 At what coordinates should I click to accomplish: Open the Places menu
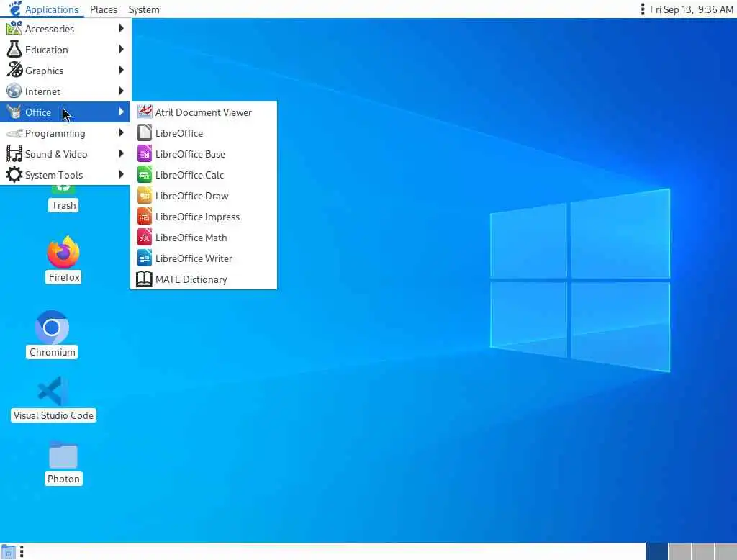pos(104,9)
